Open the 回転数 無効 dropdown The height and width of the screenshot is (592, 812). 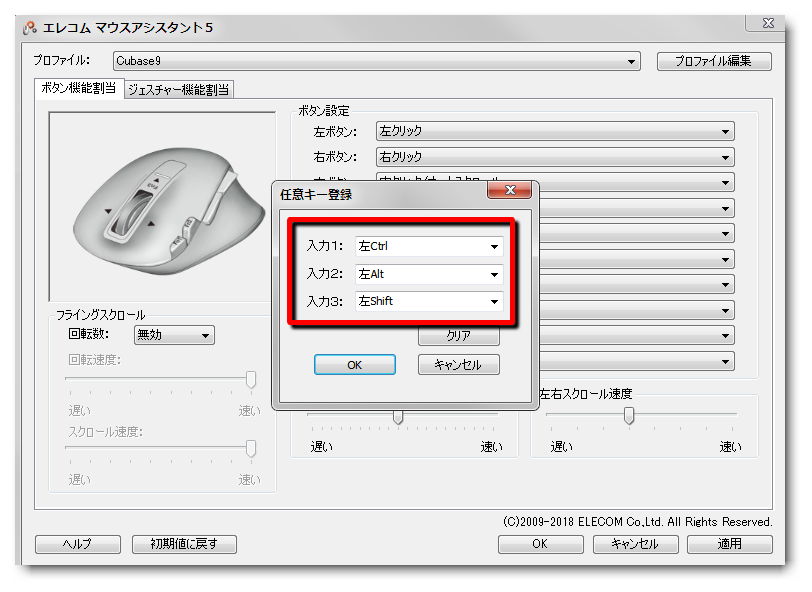(x=174, y=335)
